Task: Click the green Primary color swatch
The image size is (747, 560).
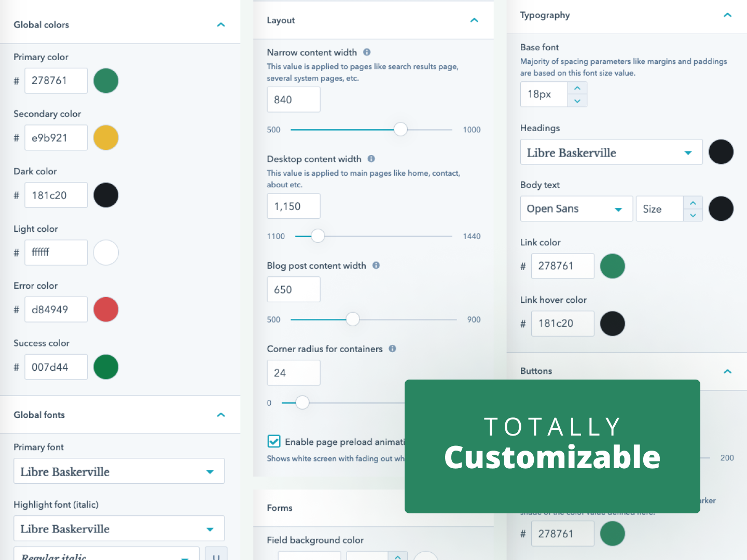Action: pos(106,81)
